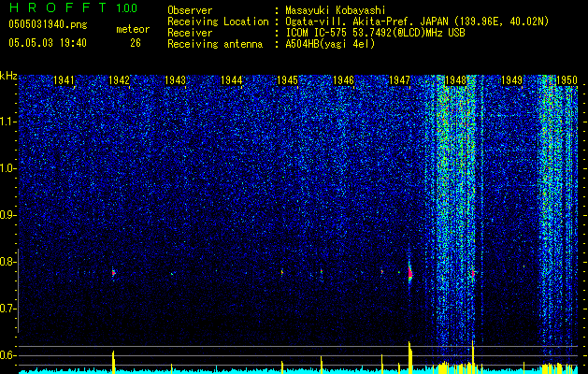Click the 1942 time marker
This screenshot has width=588, height=374.
click(119, 80)
